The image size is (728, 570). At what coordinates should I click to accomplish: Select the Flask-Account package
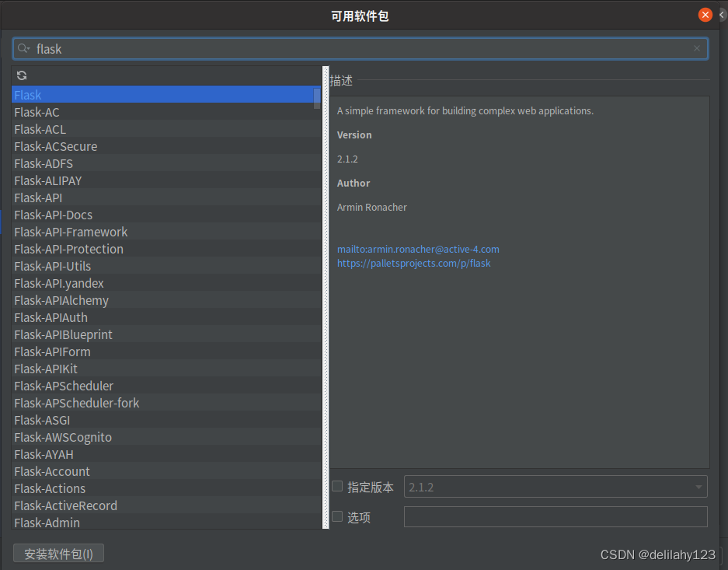coord(166,471)
